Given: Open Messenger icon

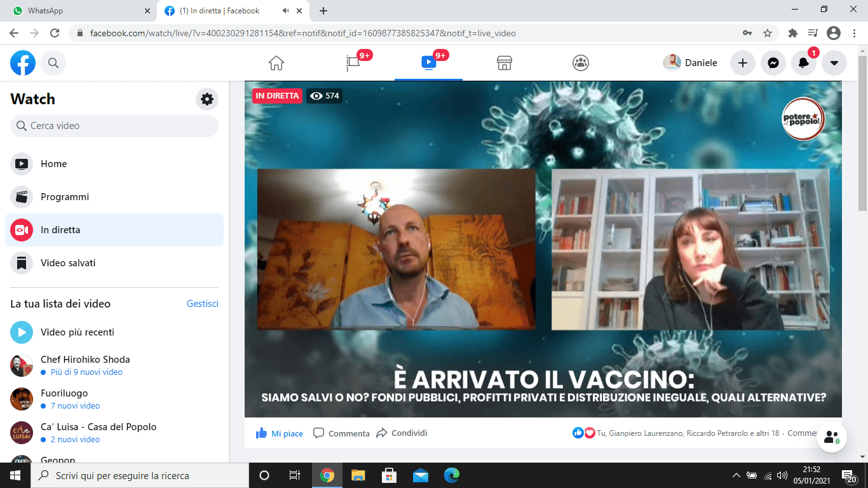Looking at the screenshot, I should tap(773, 63).
